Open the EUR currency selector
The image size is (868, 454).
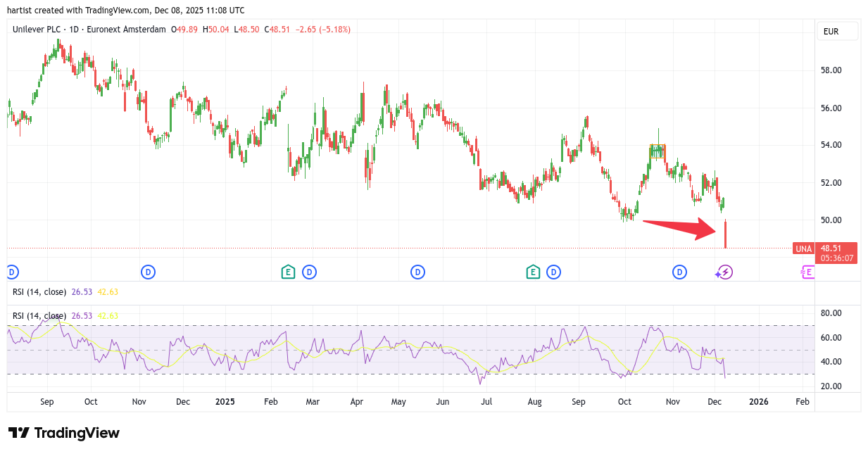point(837,32)
